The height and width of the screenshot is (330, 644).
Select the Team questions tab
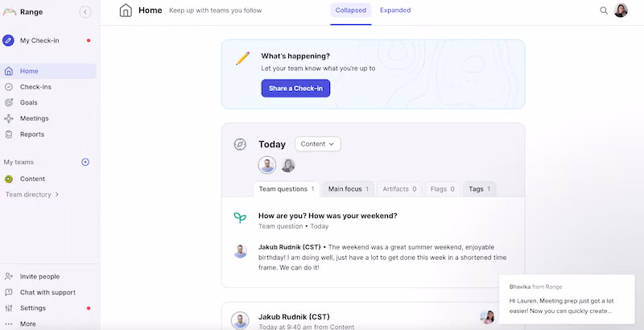coord(287,189)
